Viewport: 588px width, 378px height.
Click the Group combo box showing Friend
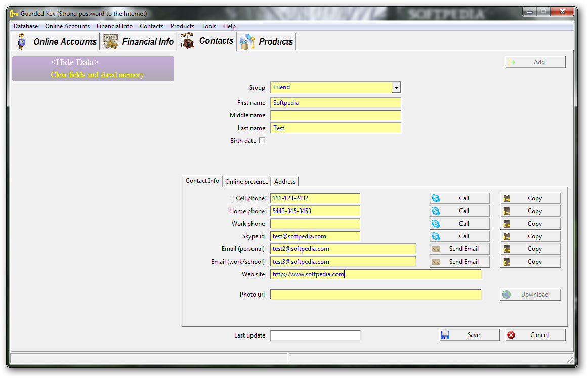click(335, 88)
